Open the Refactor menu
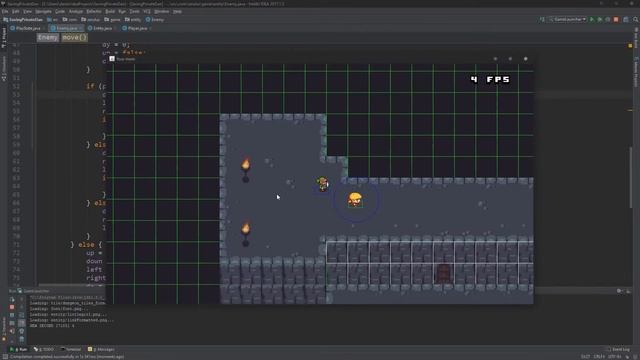 pos(94,11)
